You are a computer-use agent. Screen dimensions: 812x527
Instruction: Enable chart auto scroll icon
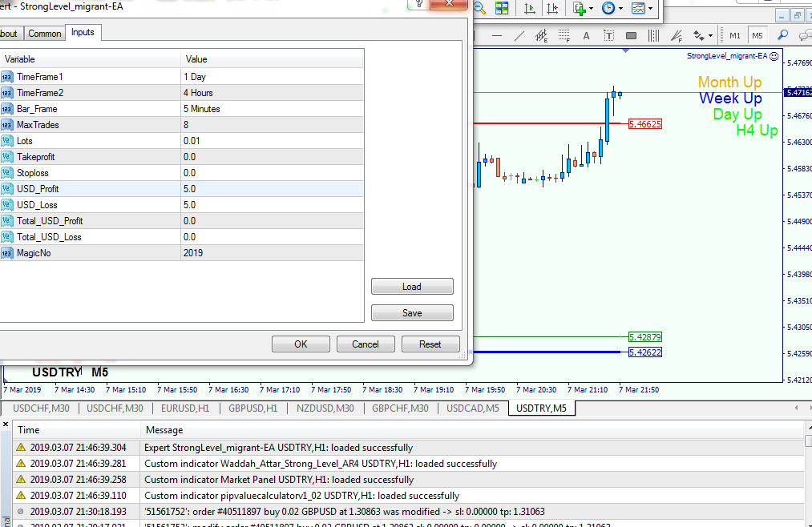tap(530, 9)
